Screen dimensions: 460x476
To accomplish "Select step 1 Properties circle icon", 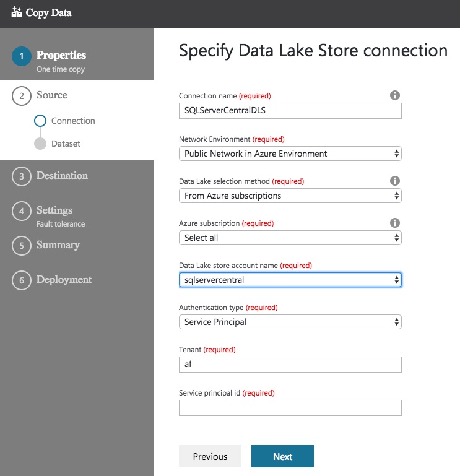I will click(21, 57).
